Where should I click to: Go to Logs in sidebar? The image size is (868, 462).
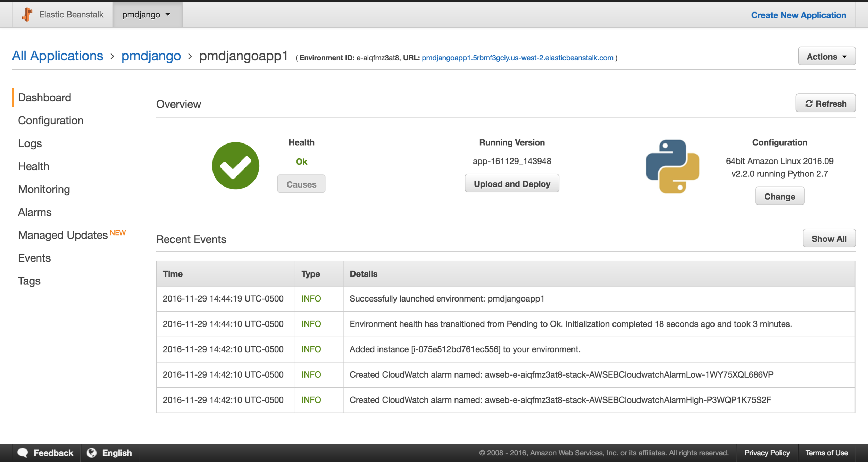(x=30, y=143)
